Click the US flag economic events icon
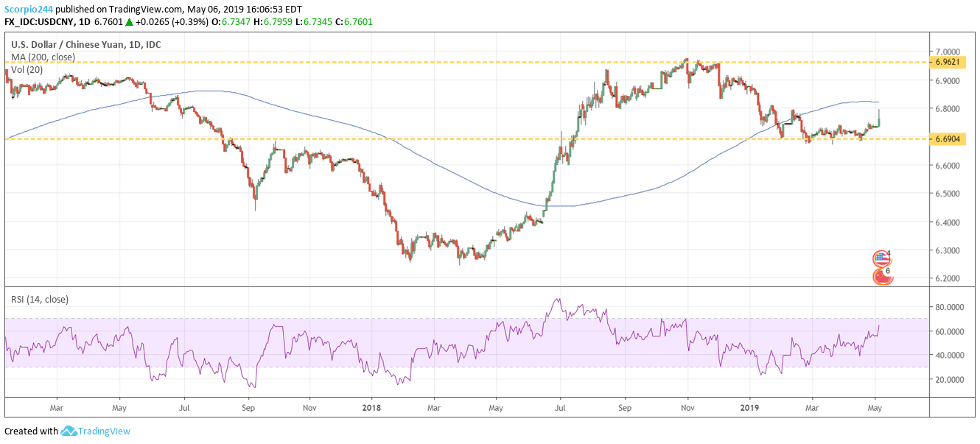This screenshot has height=444, width=980. click(x=881, y=258)
